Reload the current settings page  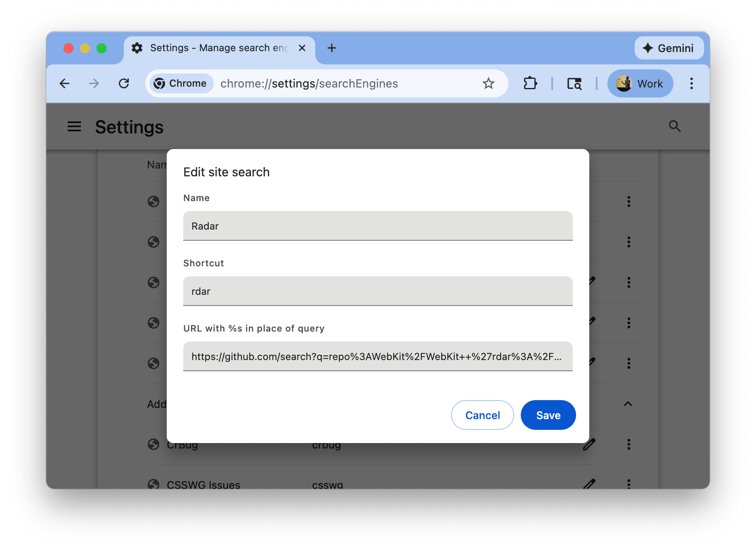pyautogui.click(x=124, y=83)
